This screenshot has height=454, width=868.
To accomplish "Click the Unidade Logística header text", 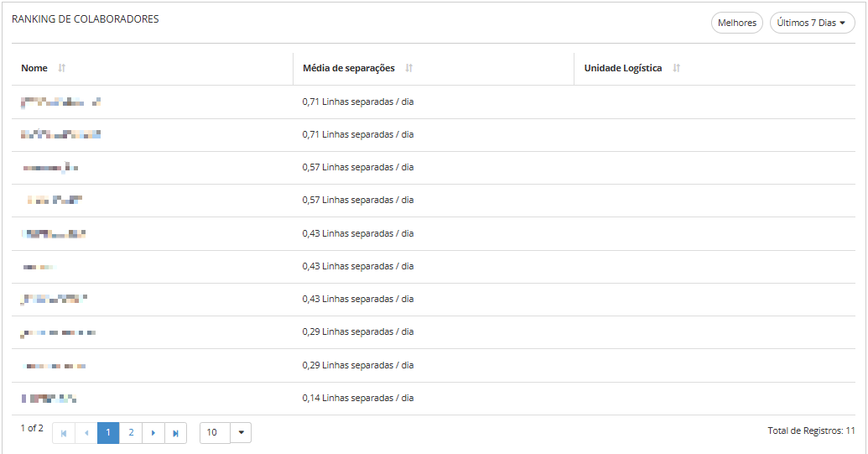I will pos(623,68).
